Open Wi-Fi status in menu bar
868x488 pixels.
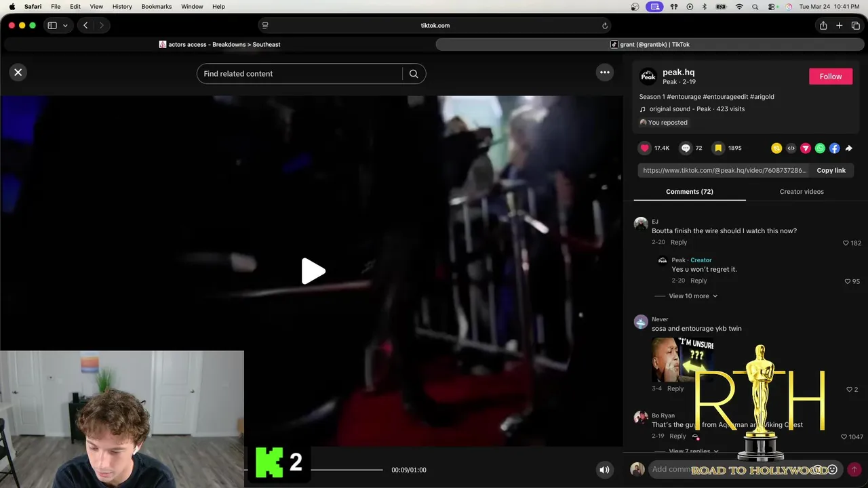739,7
